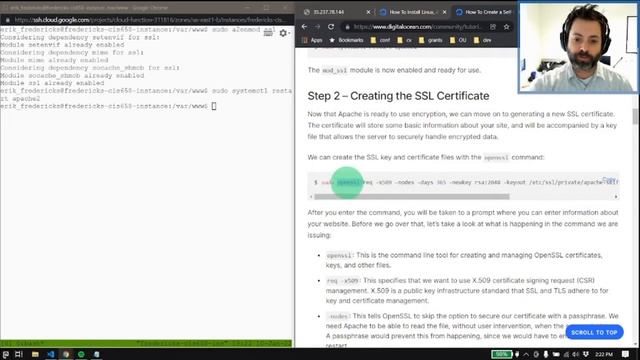Open the SSH terminal settings gear menu

(x=283, y=33)
